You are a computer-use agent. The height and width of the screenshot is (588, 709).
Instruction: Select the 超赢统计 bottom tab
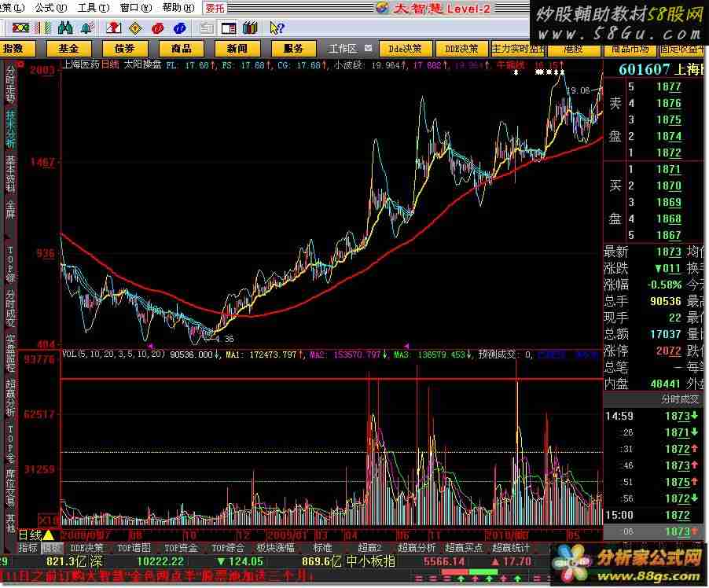(x=511, y=548)
